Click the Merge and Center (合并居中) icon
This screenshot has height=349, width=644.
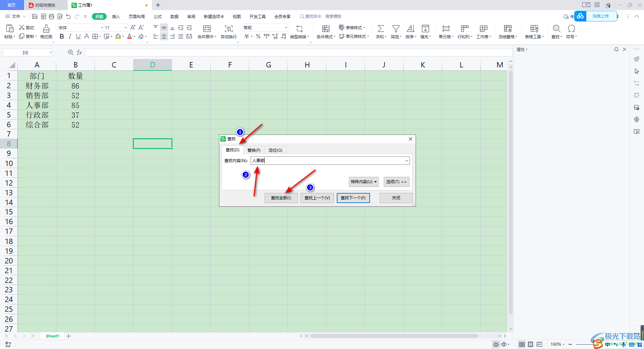point(207,29)
